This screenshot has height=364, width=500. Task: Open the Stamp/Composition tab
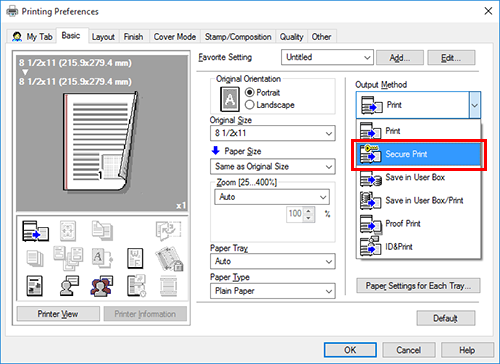[238, 37]
